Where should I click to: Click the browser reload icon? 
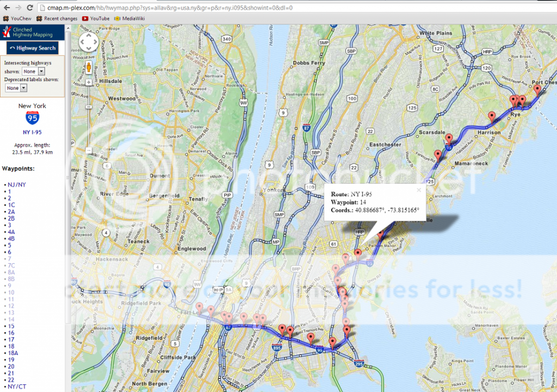[x=29, y=8]
